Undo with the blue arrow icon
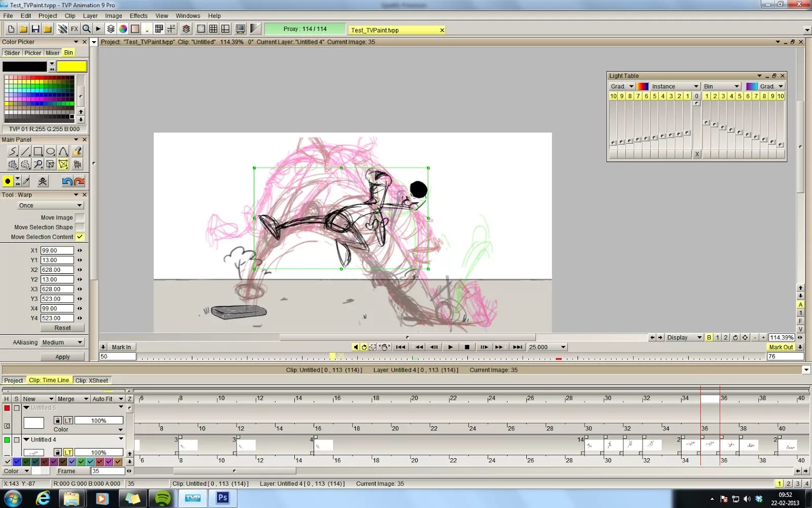The width and height of the screenshot is (812, 508). pyautogui.click(x=67, y=181)
